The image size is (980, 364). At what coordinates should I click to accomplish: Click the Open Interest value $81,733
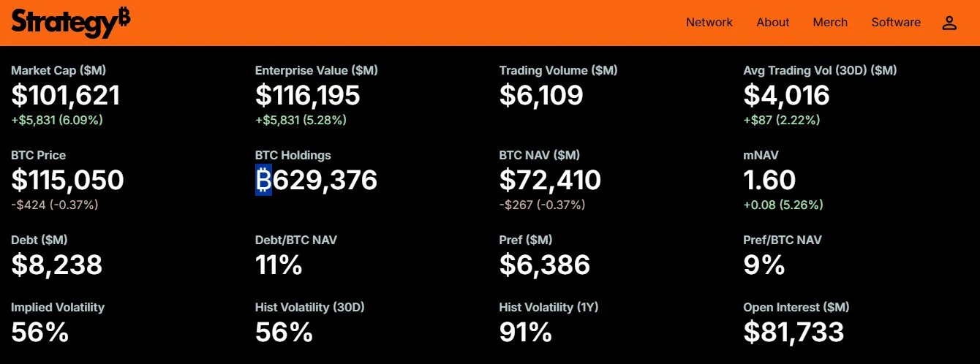pos(794,332)
